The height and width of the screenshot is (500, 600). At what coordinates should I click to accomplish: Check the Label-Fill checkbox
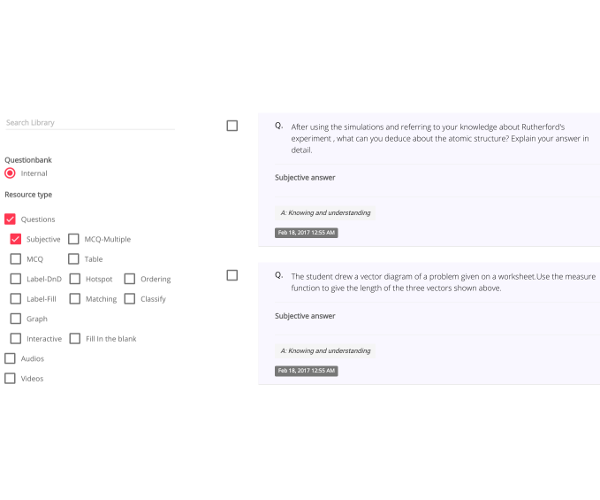15,299
